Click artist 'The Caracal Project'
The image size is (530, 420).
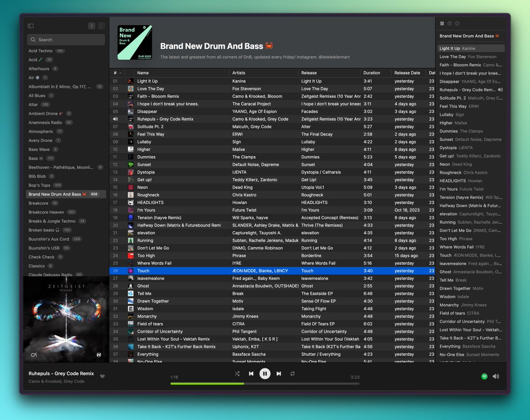point(252,104)
